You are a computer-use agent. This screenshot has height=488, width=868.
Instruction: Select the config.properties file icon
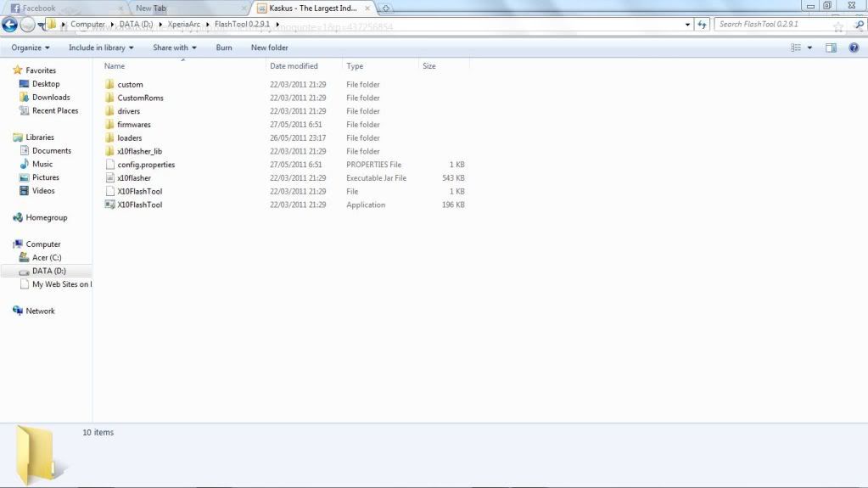tap(109, 165)
